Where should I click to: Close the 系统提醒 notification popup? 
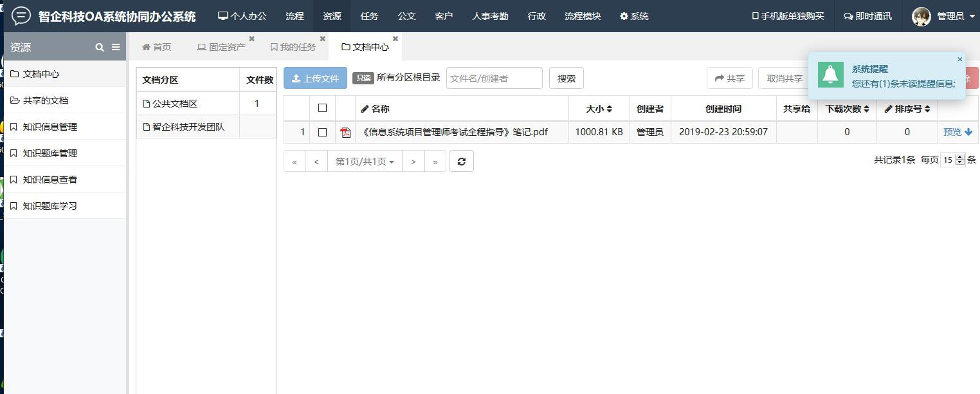coord(959,59)
